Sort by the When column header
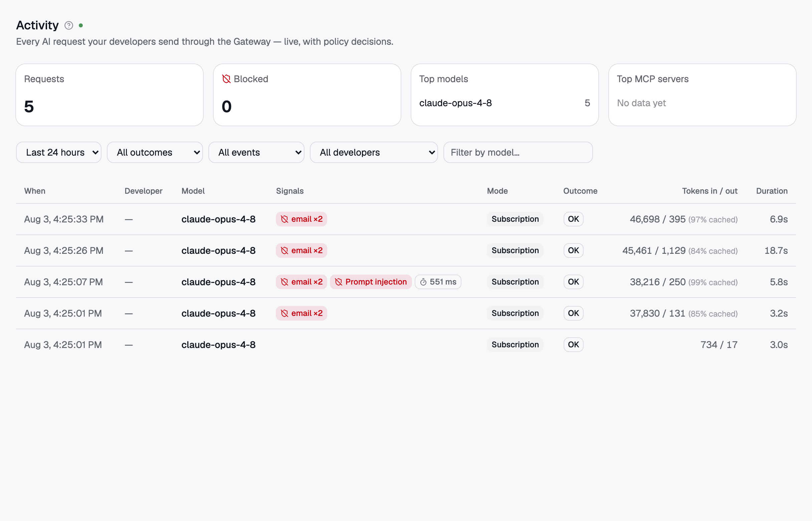This screenshot has width=812, height=521. (35, 191)
